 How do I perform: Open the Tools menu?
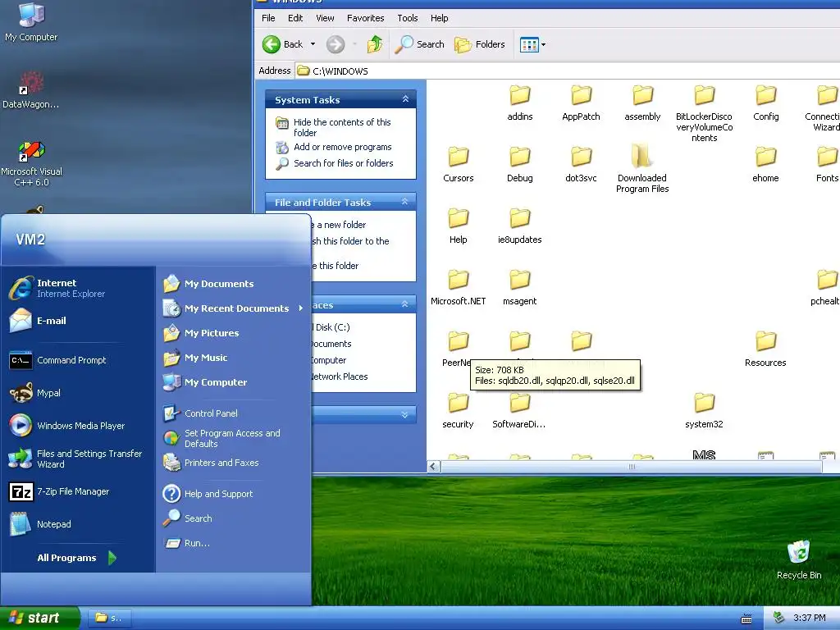pyautogui.click(x=407, y=18)
